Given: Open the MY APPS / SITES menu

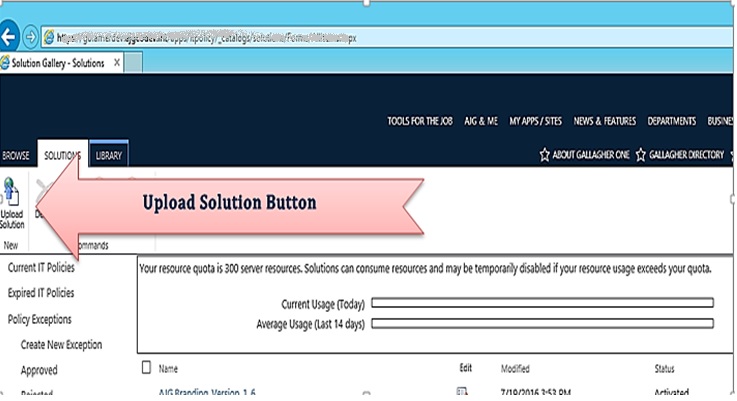Looking at the screenshot, I should (535, 121).
